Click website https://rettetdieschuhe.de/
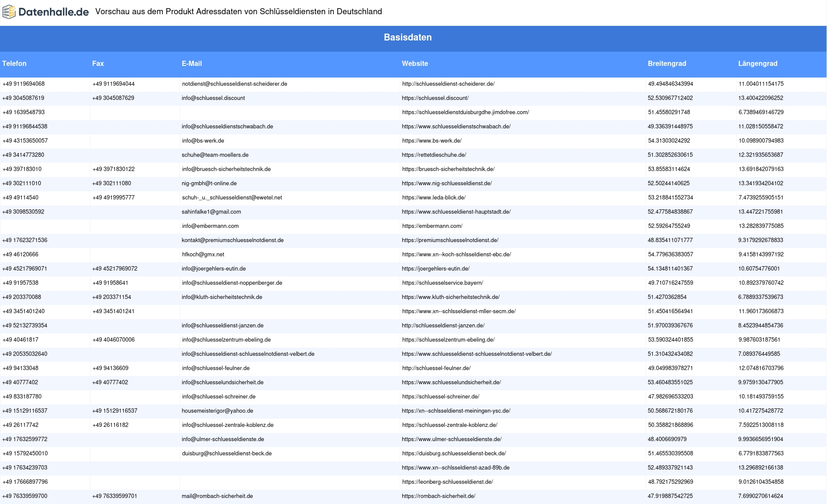 coord(434,155)
